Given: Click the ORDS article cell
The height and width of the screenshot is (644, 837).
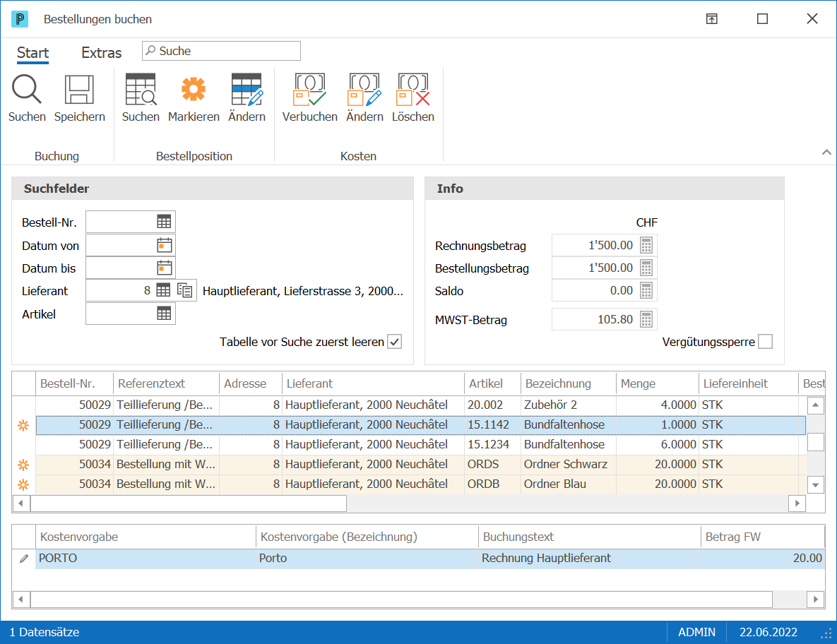Looking at the screenshot, I should coord(492,464).
